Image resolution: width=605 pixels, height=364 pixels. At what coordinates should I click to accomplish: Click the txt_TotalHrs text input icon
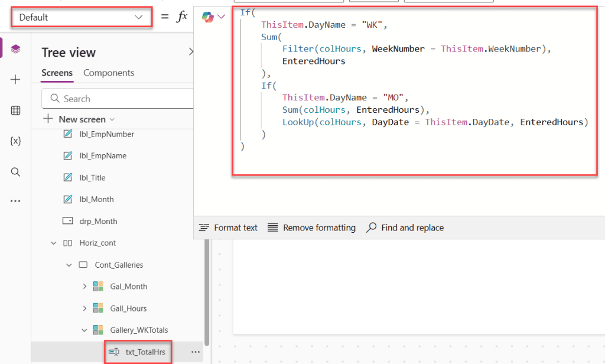(114, 352)
